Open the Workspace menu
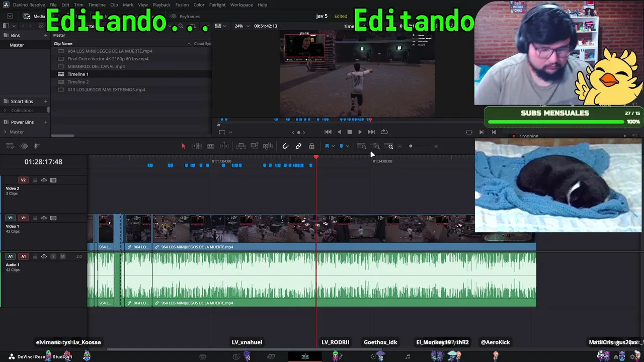This screenshot has width=644, height=362. (x=242, y=5)
